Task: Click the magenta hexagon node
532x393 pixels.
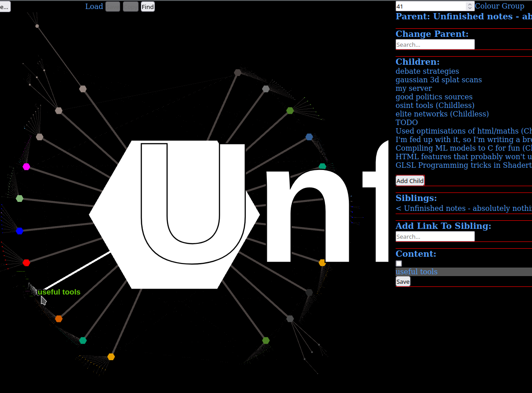Action: (27, 167)
